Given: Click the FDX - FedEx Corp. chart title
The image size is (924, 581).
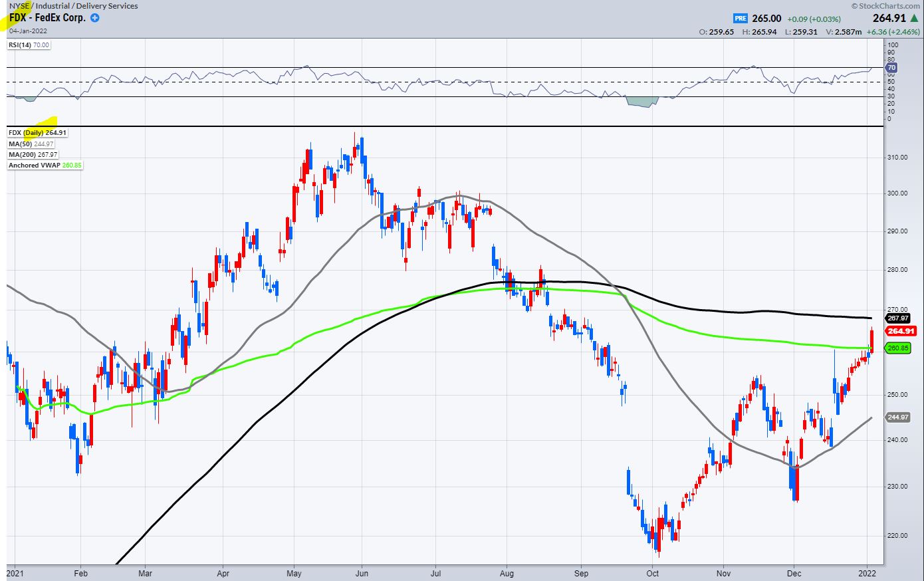Looking at the screenshot, I should pos(47,18).
